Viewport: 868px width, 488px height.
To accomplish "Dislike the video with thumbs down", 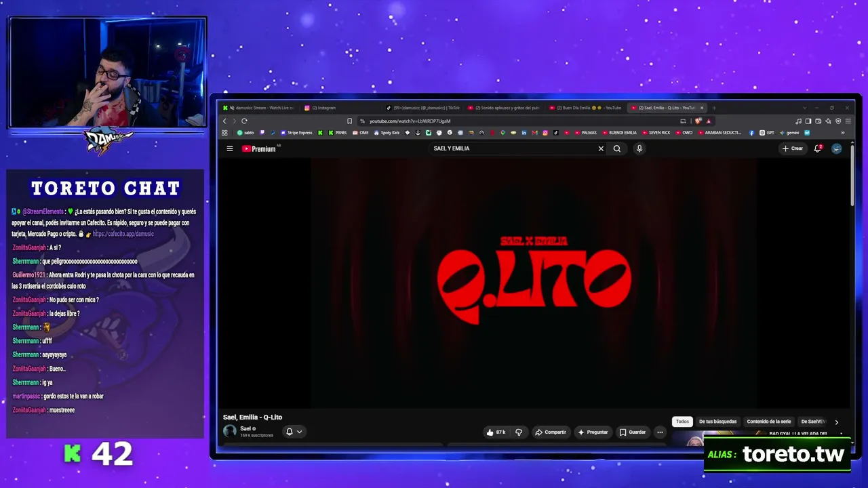I will (519, 432).
